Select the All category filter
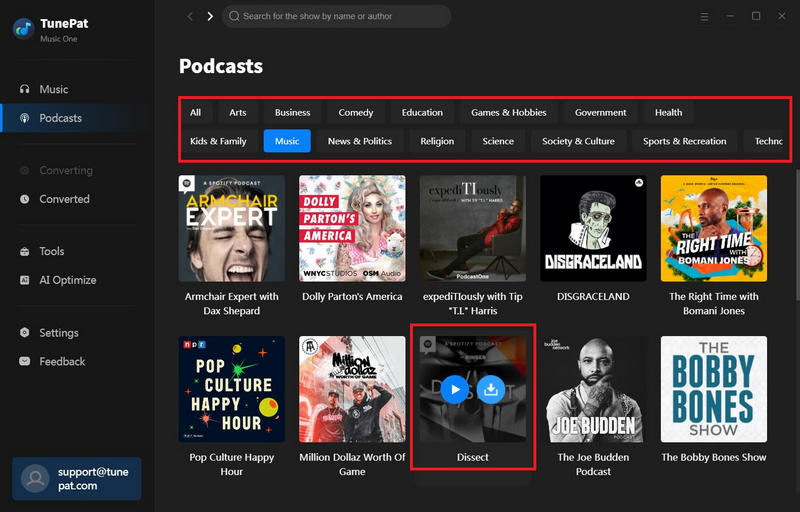The image size is (800, 512). click(196, 113)
